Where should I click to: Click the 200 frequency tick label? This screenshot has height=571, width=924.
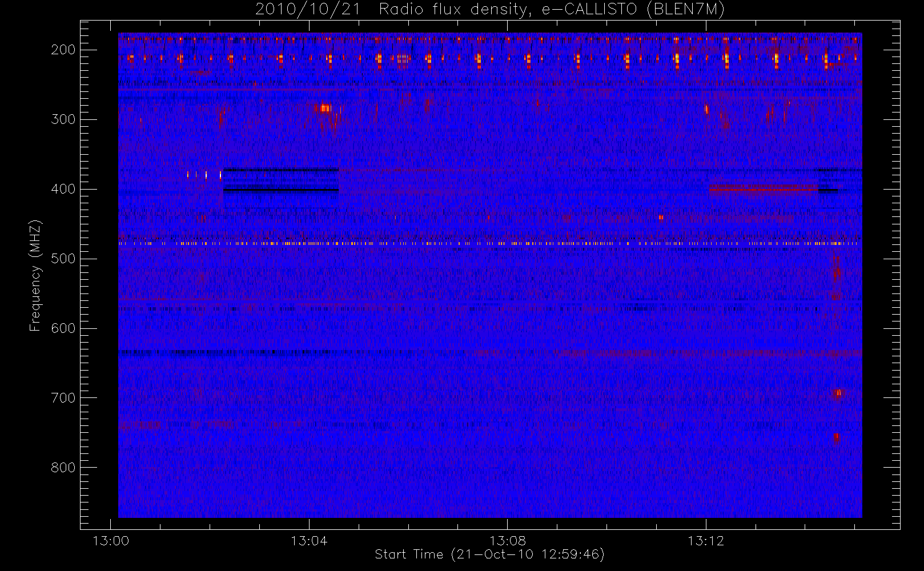[x=63, y=50]
